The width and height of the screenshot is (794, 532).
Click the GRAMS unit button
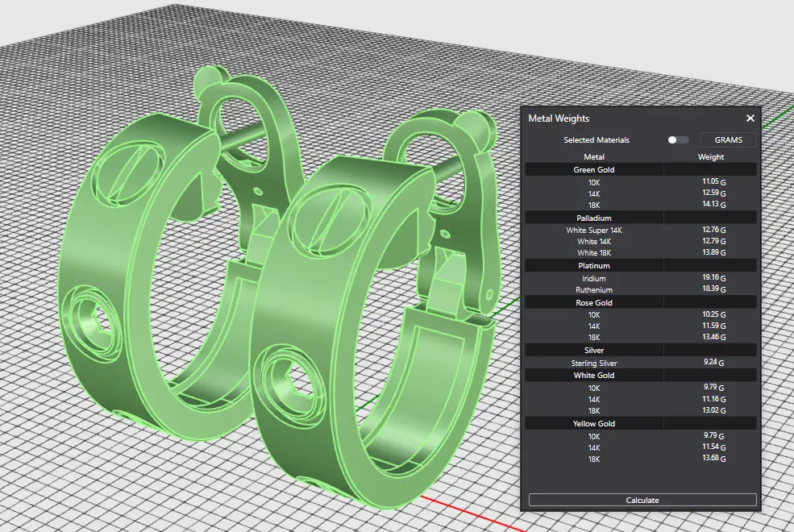(x=729, y=140)
